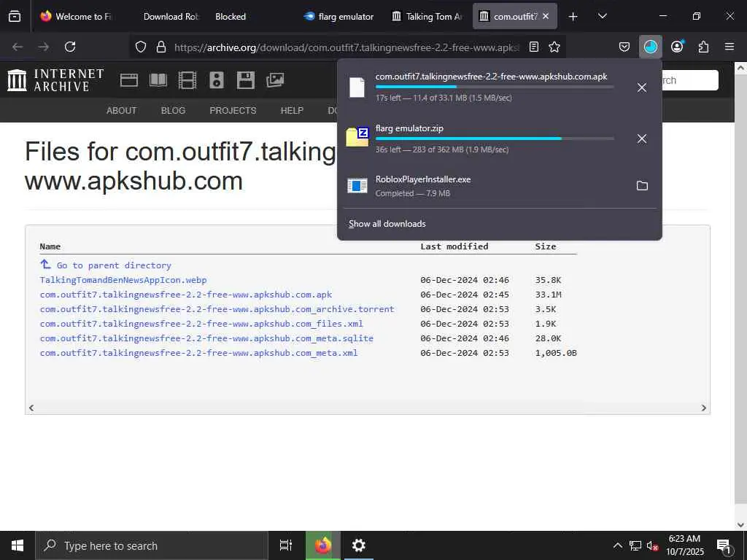Cancel the apk download
The width and height of the screenshot is (747, 560).
642,87
